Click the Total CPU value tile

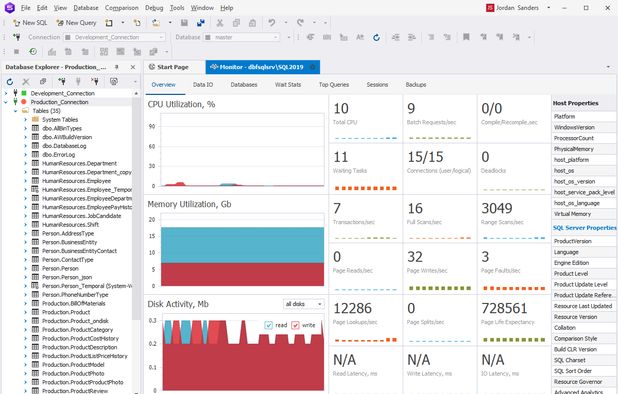tap(365, 119)
